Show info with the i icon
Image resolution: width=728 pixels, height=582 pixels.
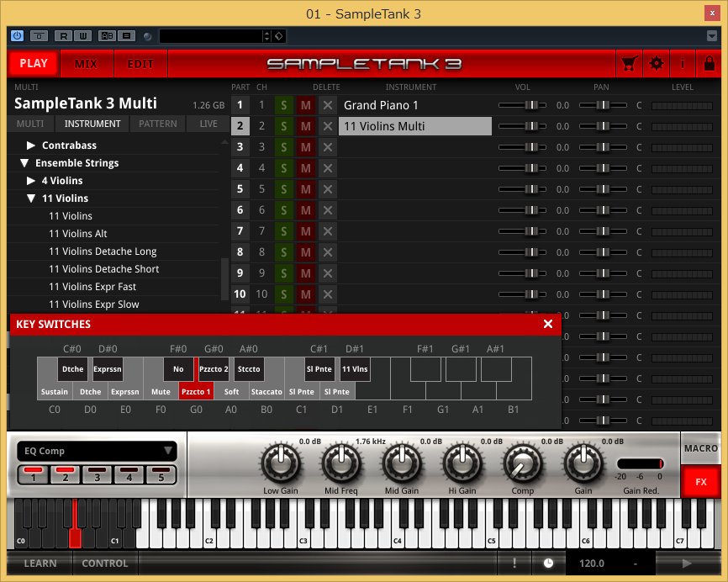683,64
